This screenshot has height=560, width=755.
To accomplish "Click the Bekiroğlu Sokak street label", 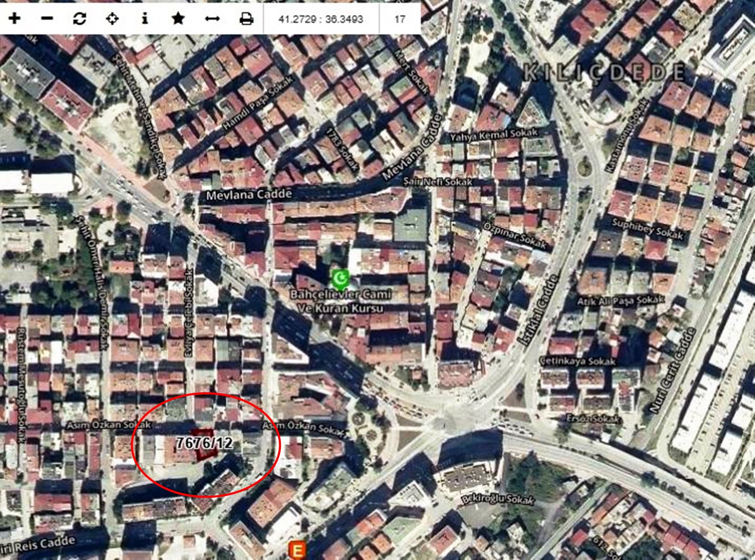I will click(498, 499).
